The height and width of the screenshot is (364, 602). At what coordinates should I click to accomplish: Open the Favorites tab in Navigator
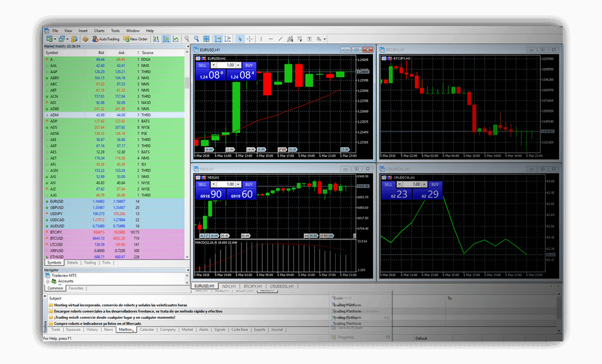76,288
